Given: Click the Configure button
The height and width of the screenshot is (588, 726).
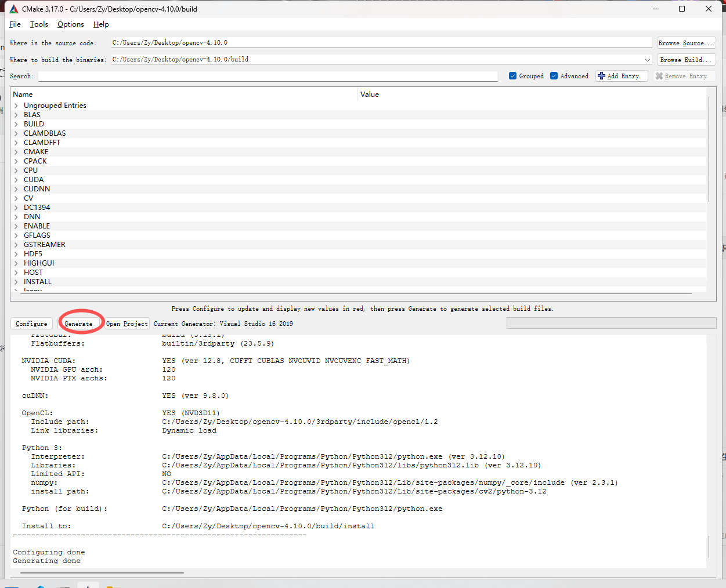Looking at the screenshot, I should [x=31, y=324].
